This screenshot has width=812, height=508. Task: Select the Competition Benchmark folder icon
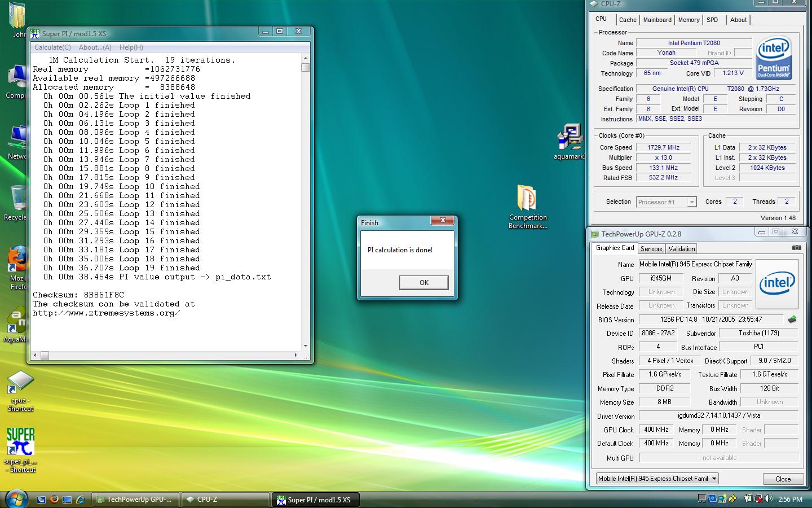pos(528,207)
